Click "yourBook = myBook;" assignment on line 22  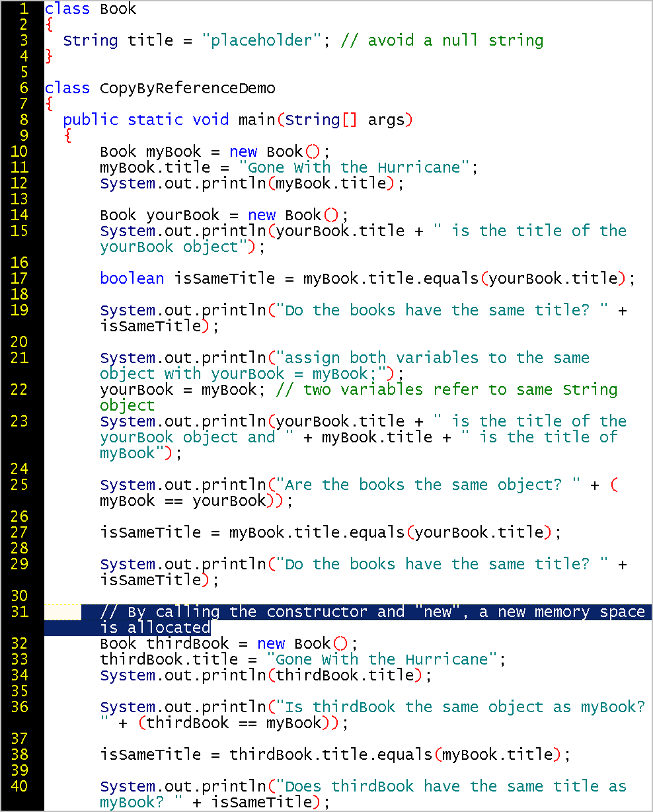point(183,390)
